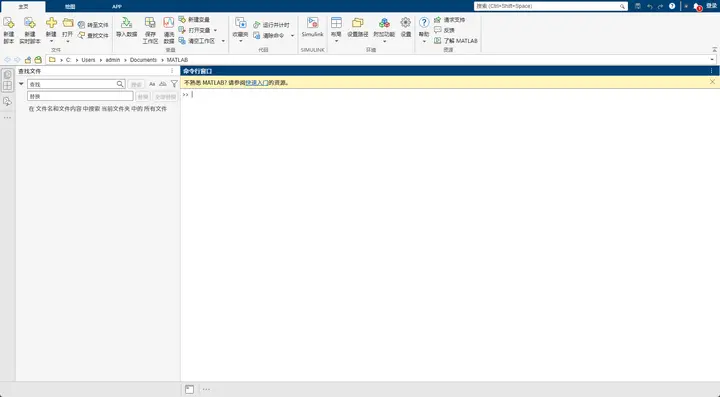The width and height of the screenshot is (720, 397).
Task: Switch to the Plots (绘图) tab
Action: click(70, 6)
